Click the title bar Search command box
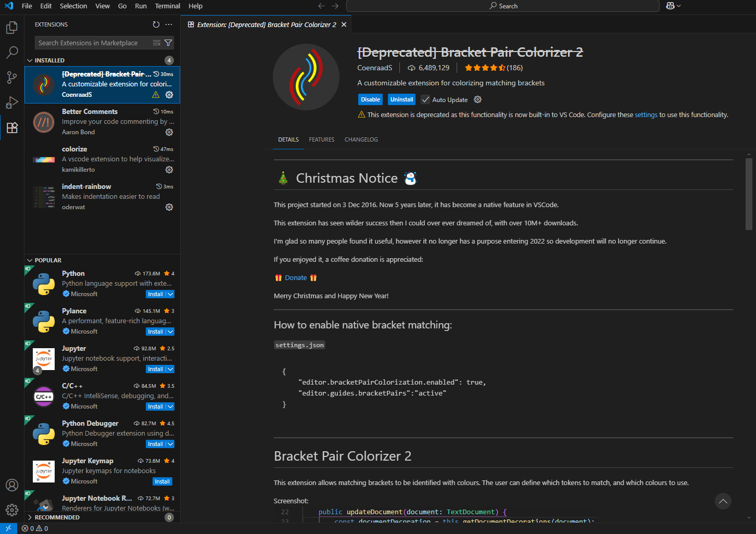 point(503,6)
